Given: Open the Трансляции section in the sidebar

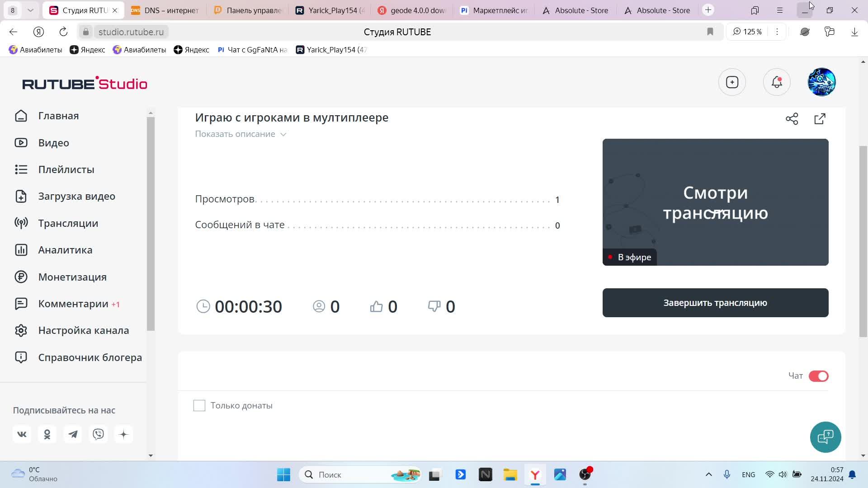Looking at the screenshot, I should (x=68, y=223).
